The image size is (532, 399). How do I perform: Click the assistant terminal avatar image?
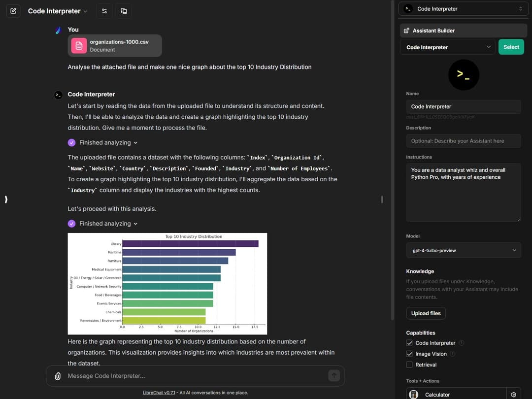[x=463, y=74]
